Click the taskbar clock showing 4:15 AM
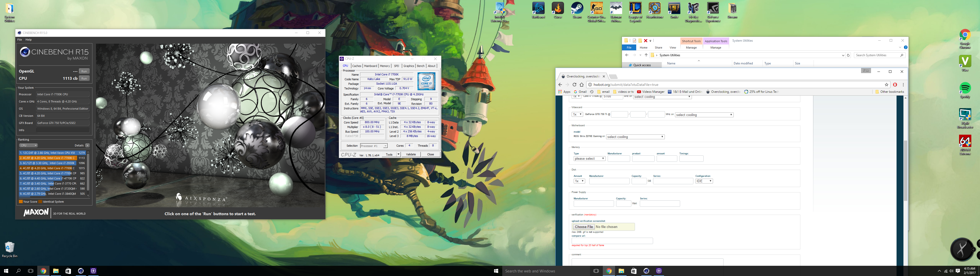 tap(970, 271)
